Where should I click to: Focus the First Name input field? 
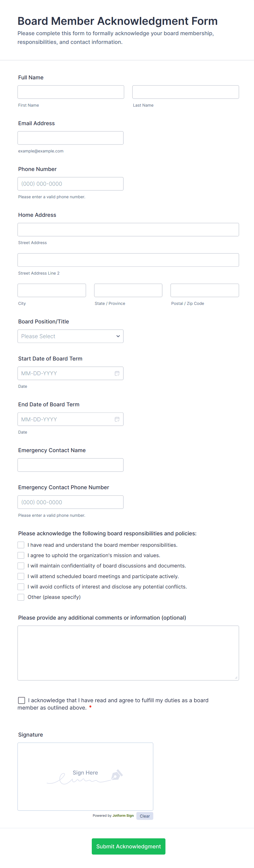(x=71, y=92)
